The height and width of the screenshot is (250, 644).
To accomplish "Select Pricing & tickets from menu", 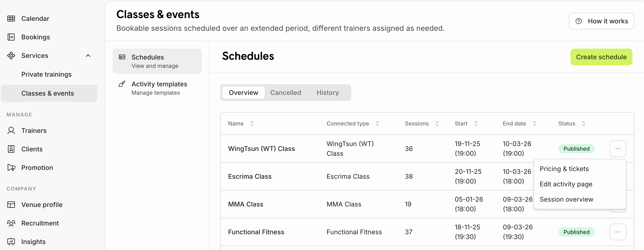I will [564, 169].
